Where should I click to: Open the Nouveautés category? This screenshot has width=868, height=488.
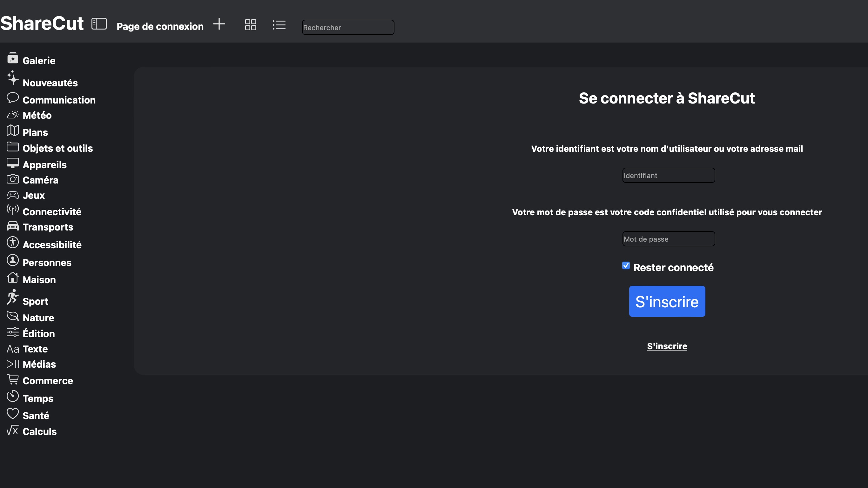pyautogui.click(x=50, y=83)
